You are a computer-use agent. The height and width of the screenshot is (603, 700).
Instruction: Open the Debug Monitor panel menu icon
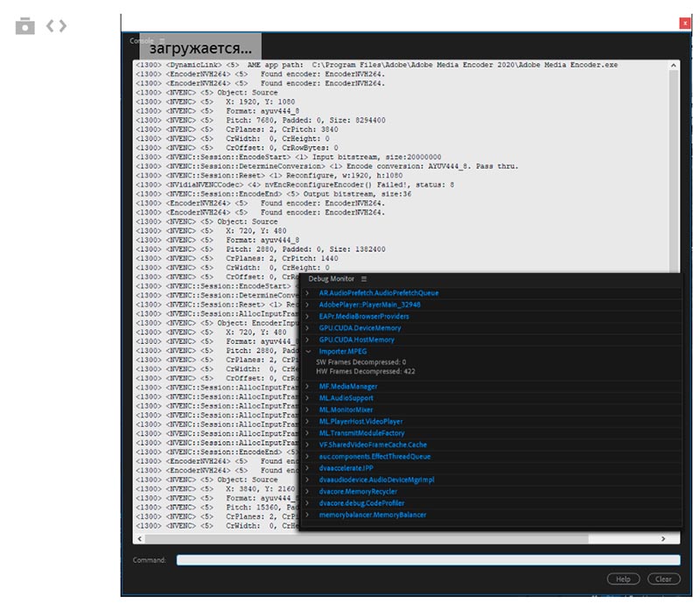pyautogui.click(x=364, y=278)
